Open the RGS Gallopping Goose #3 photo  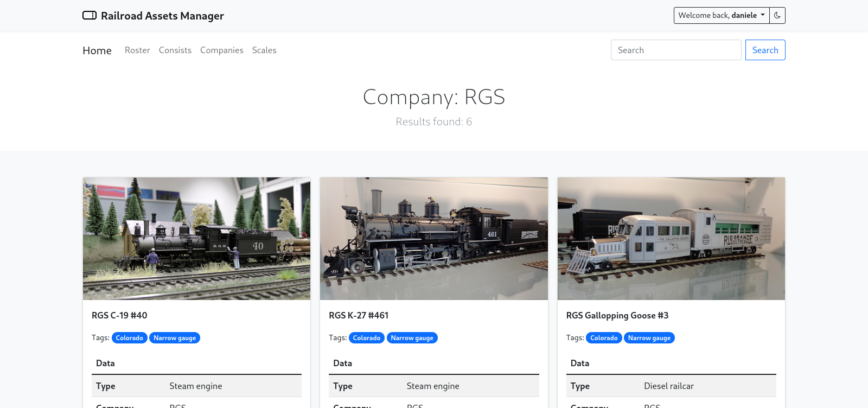671,239
